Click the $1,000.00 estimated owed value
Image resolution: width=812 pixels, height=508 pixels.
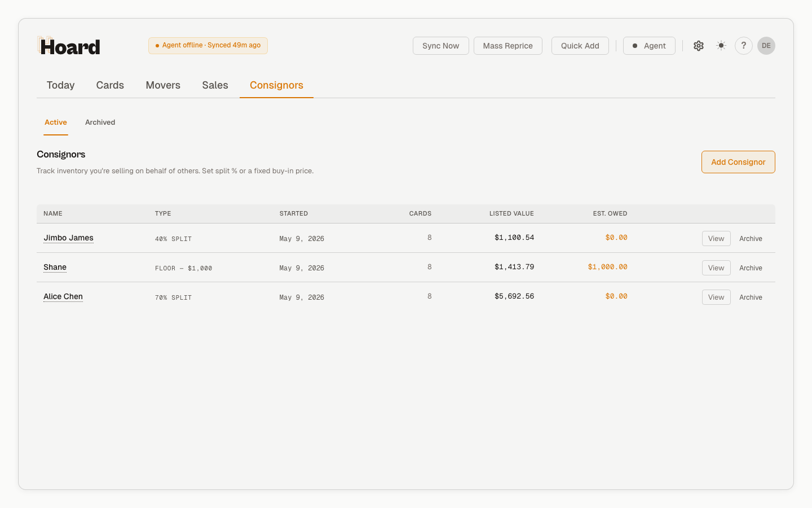(607, 267)
